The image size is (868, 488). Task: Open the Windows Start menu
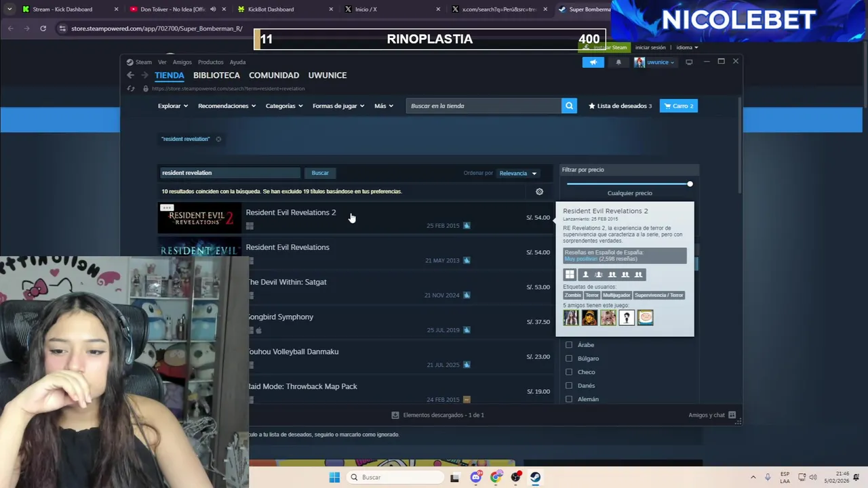[334, 477]
